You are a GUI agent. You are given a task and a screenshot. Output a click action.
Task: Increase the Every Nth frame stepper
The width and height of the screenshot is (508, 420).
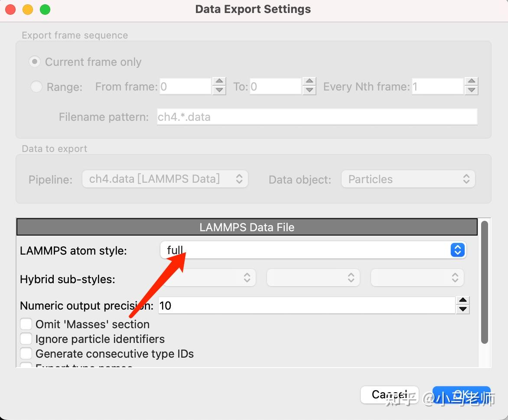click(x=471, y=82)
